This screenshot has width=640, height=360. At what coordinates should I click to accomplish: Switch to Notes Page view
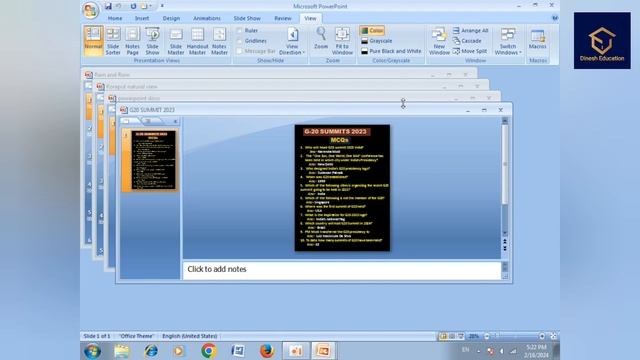(x=132, y=40)
